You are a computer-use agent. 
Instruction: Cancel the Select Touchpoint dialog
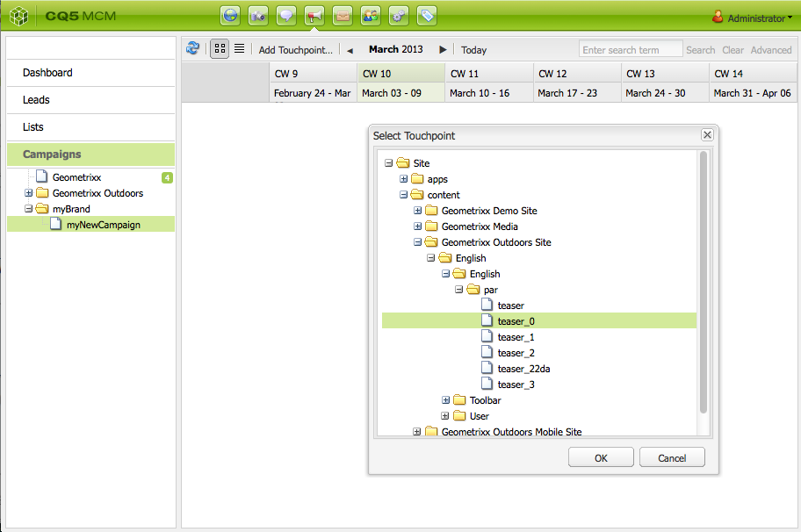672,457
